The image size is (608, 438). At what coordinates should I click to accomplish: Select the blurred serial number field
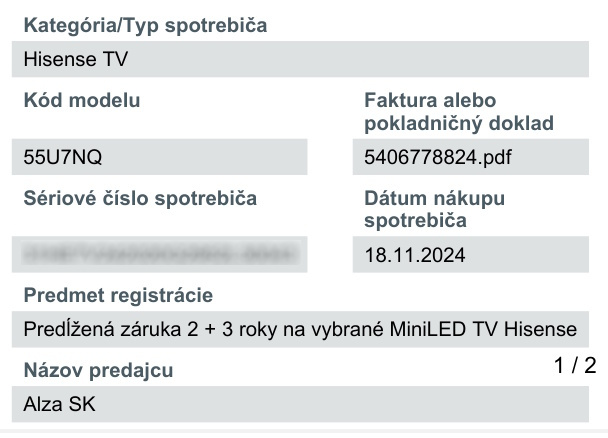tap(160, 254)
